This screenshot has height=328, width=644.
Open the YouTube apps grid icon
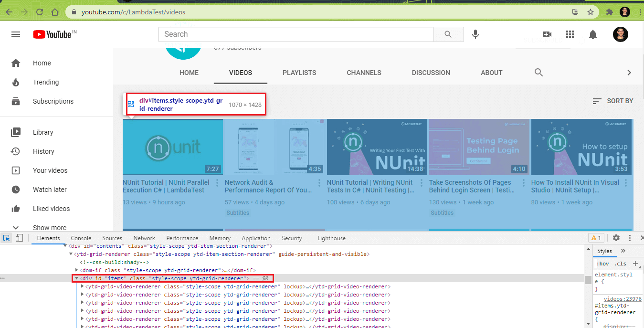(x=570, y=34)
